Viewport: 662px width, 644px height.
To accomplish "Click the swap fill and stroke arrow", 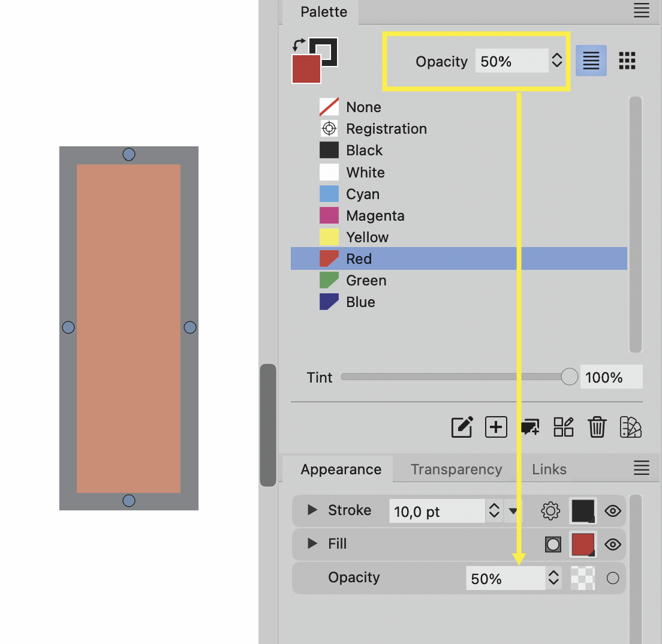I will [x=299, y=44].
